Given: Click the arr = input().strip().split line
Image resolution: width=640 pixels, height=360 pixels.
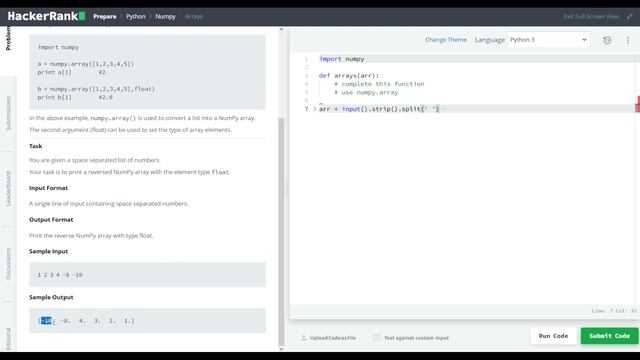Looking at the screenshot, I should pos(379,109).
